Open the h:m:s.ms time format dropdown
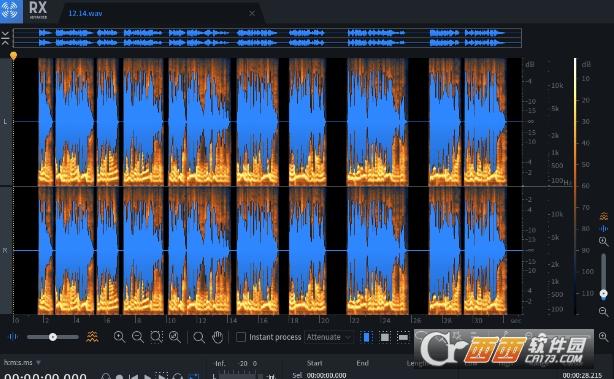 (x=22, y=363)
